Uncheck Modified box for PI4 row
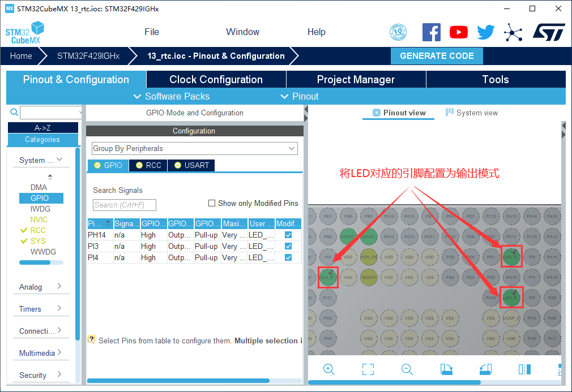Image resolution: width=572 pixels, height=392 pixels. (288, 257)
